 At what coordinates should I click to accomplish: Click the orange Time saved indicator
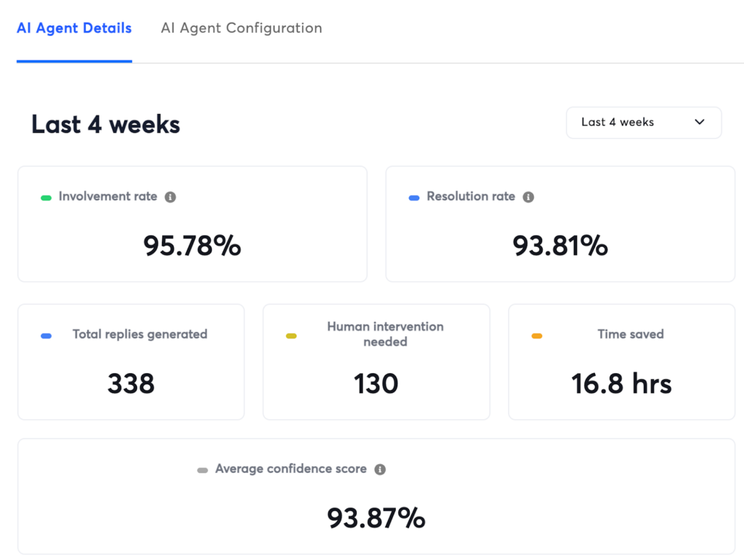[537, 336]
